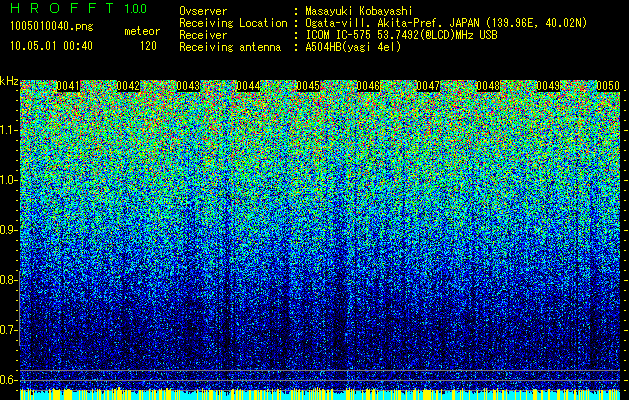Click the 0.9 kHz axis label
The image size is (629, 400).
pos(9,230)
